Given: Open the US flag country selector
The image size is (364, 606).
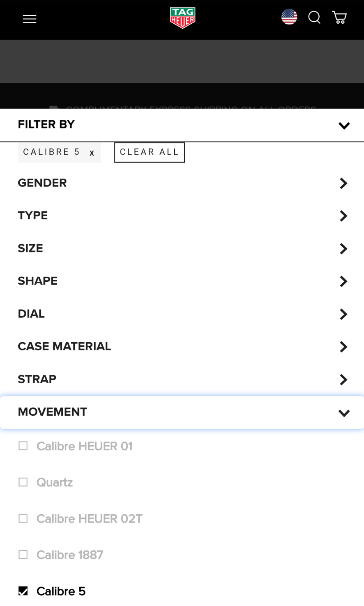Looking at the screenshot, I should coord(289,17).
